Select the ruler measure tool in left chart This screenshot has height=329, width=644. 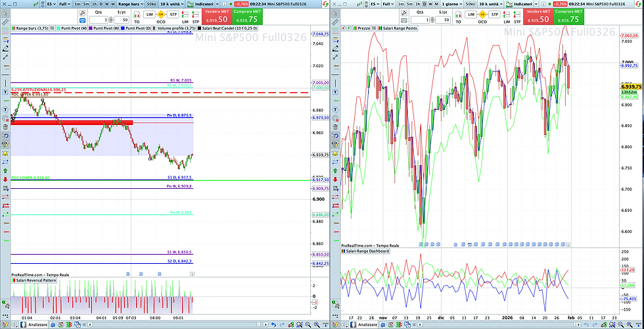click(x=5, y=21)
